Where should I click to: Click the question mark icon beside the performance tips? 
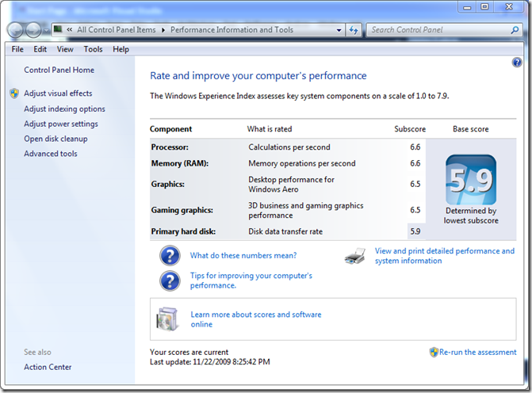170,280
